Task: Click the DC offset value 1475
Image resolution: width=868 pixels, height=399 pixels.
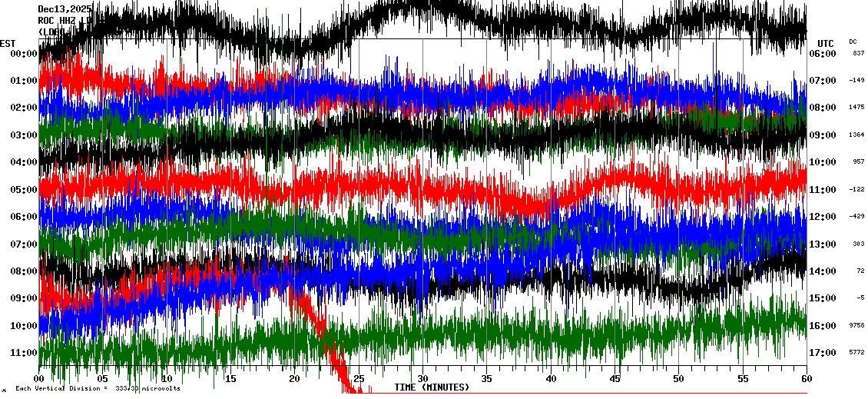Action: (x=856, y=108)
